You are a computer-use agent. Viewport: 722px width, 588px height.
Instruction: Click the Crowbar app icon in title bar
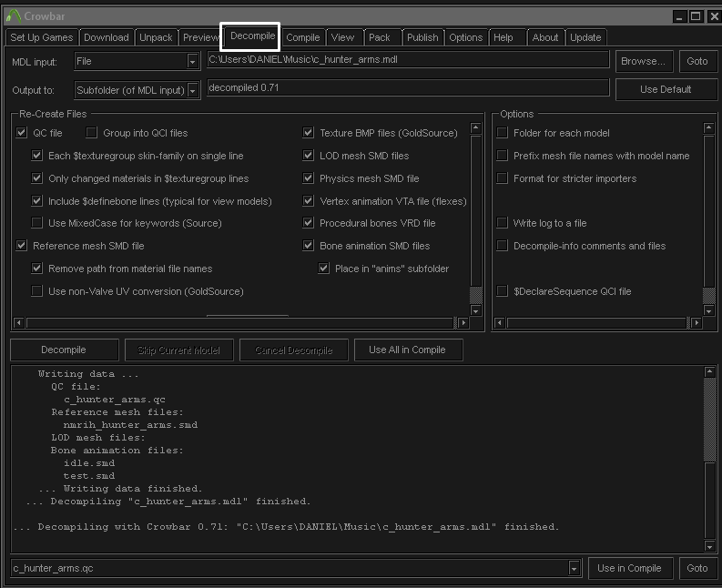pos(14,16)
